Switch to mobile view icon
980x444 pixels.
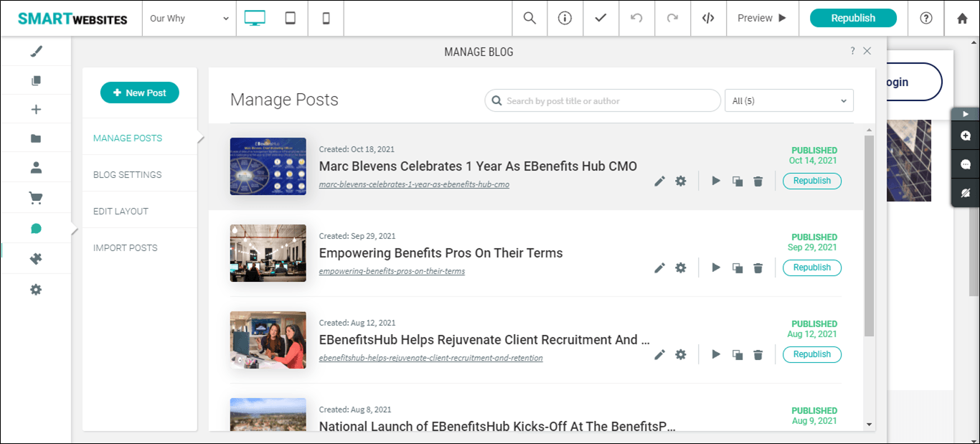click(326, 18)
